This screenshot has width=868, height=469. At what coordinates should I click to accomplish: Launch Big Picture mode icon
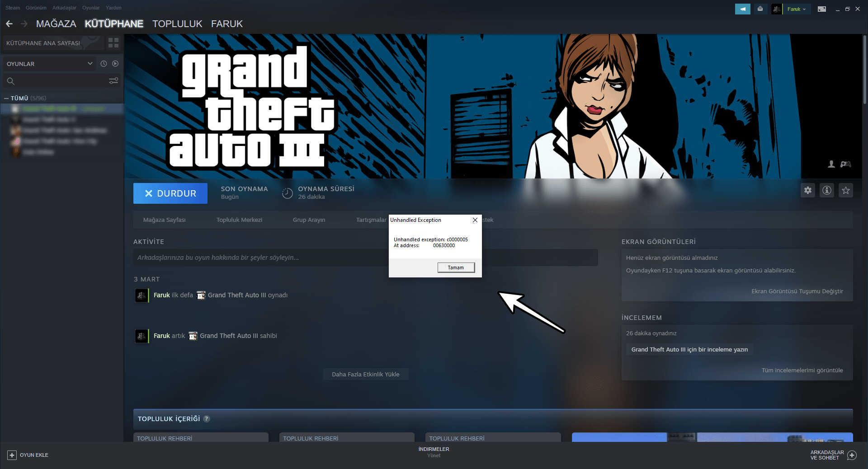pos(822,9)
